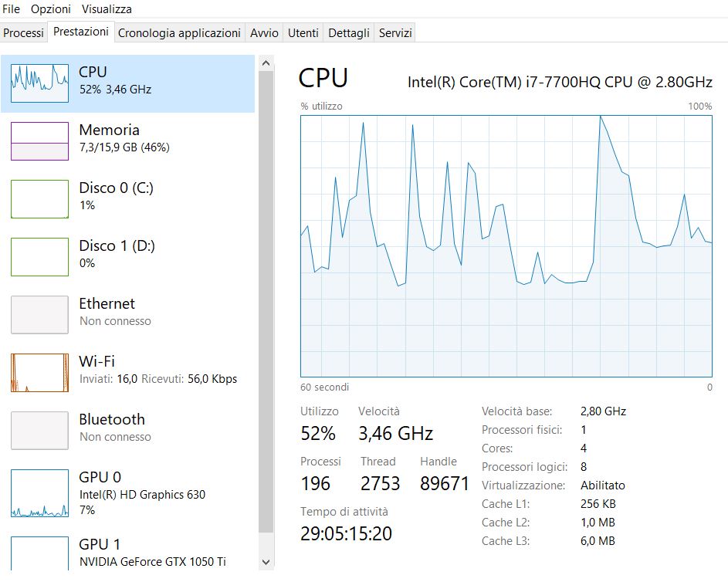The image size is (728, 582).
Task: Go to the Utenti tab
Action: tap(303, 33)
